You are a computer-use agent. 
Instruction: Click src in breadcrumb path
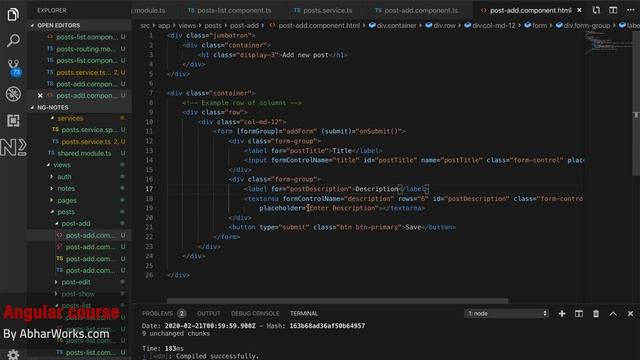pyautogui.click(x=145, y=25)
